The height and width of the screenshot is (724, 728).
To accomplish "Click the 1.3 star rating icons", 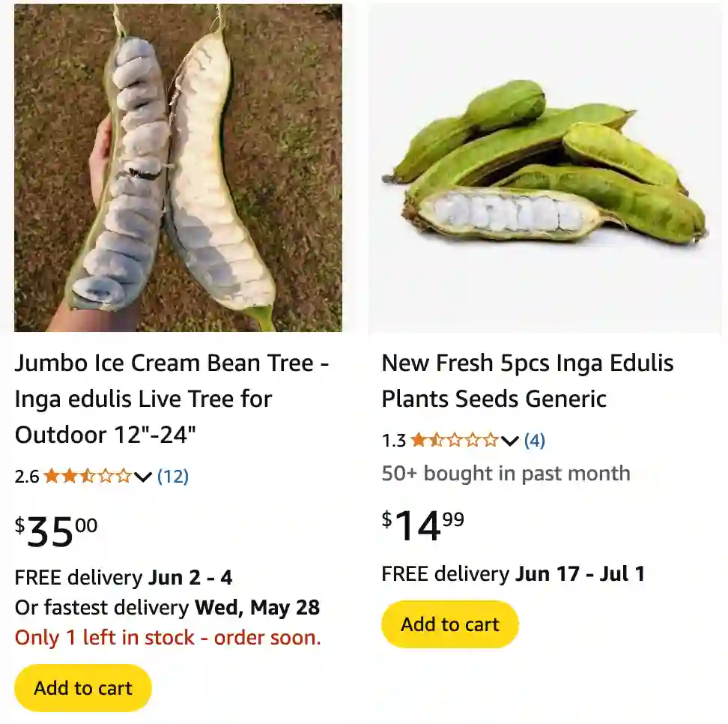I will (454, 440).
